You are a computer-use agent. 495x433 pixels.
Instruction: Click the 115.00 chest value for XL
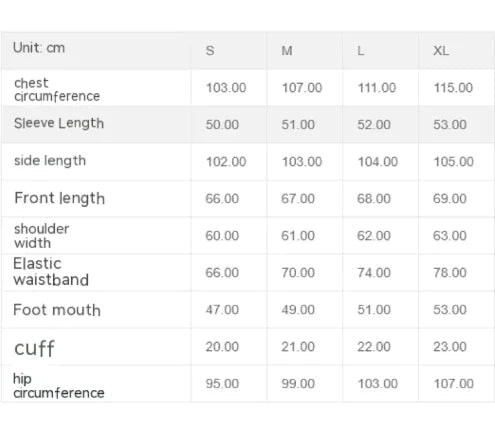pos(453,88)
